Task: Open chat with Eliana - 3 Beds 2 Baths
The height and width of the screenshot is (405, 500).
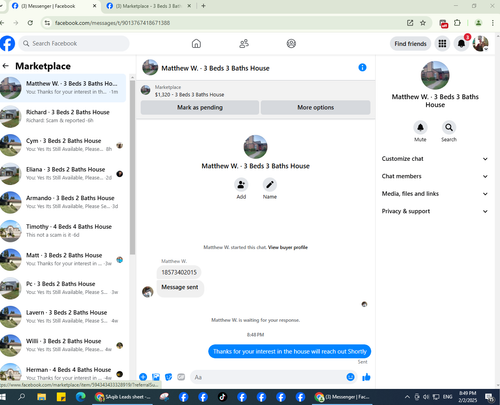Action: click(63, 174)
